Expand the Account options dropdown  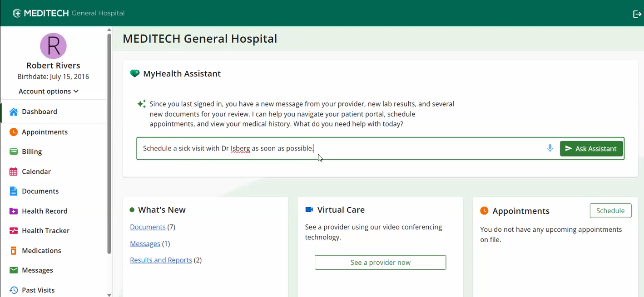coord(49,91)
